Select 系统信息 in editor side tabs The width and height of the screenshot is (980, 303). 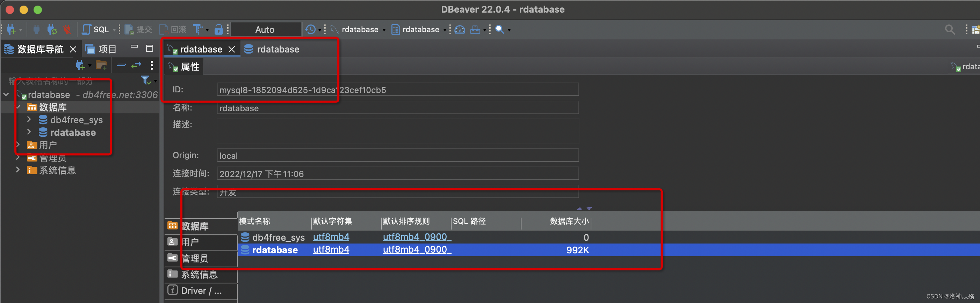pyautogui.click(x=201, y=274)
